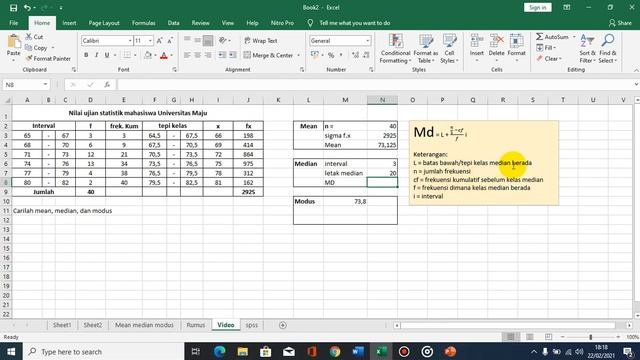This screenshot has width=640, height=360.
Task: Toggle Bold formatting
Action: pyautogui.click(x=86, y=55)
